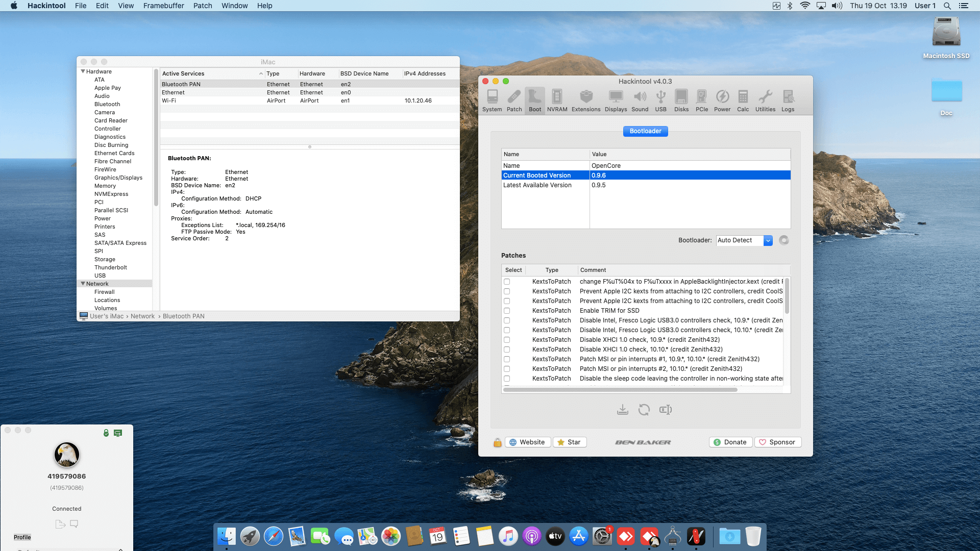Screen dimensions: 980x551
Task: Click the rename icon below the Patches list
Action: pos(666,410)
